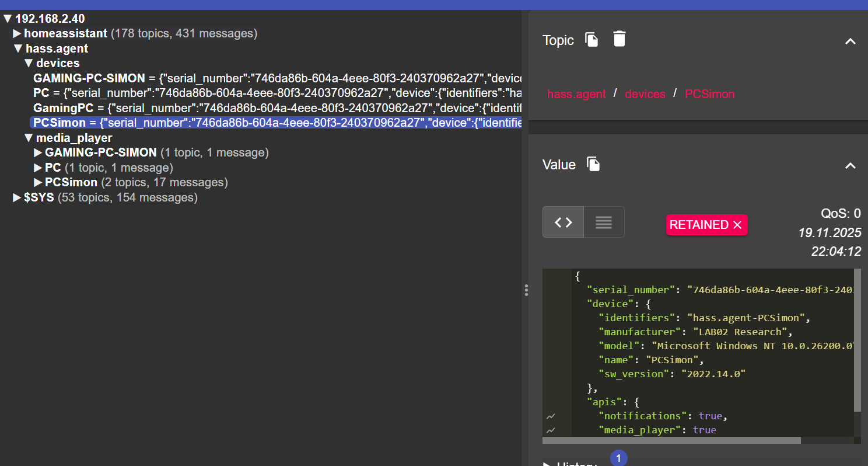This screenshot has height=466, width=868.
Task: Click the "manufacturer" line showing LAB02 Research
Action: coord(696,332)
